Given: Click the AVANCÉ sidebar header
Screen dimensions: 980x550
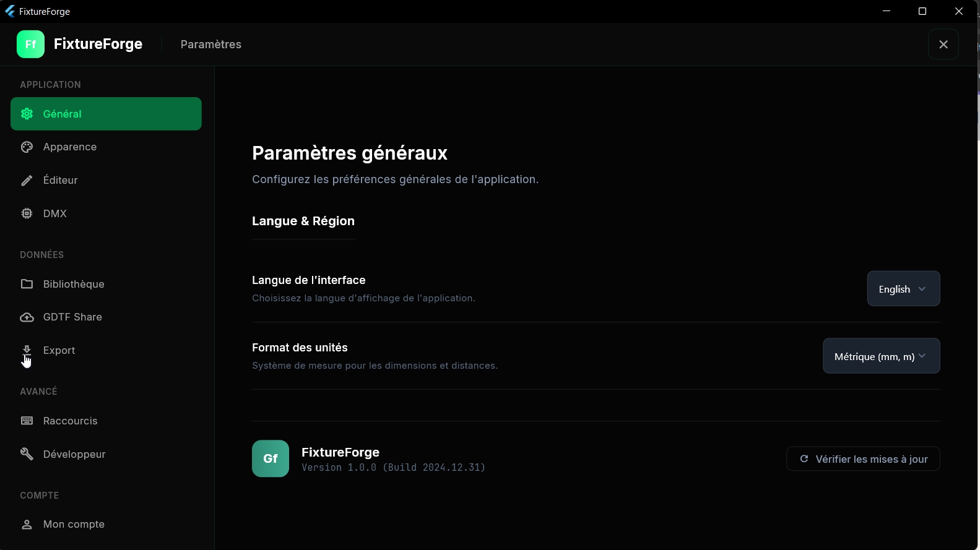Looking at the screenshot, I should [x=38, y=392].
